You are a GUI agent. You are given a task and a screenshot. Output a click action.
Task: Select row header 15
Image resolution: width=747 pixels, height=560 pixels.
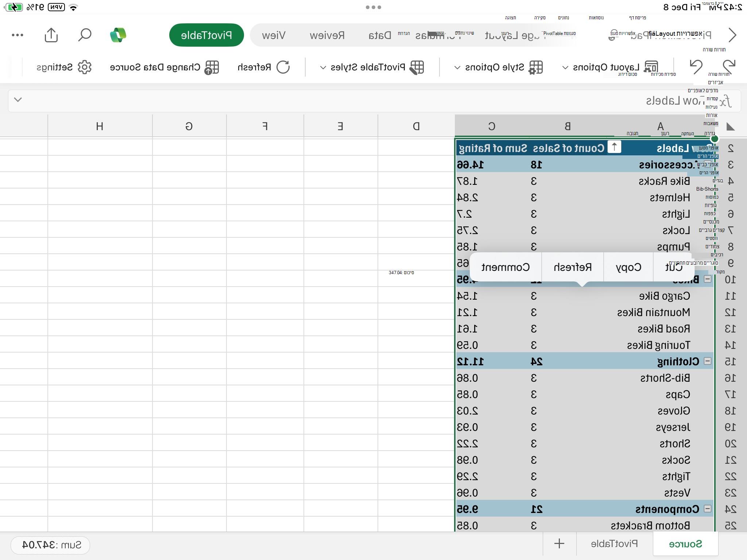[x=730, y=361]
